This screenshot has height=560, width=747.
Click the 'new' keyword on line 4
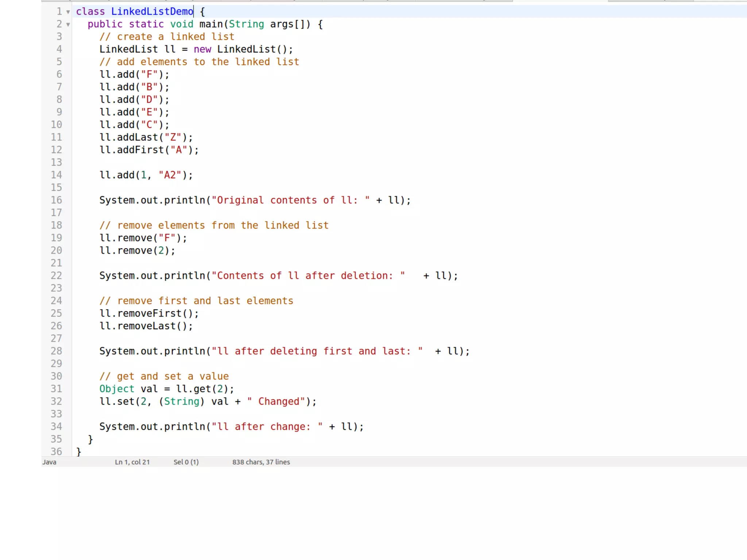(x=202, y=49)
